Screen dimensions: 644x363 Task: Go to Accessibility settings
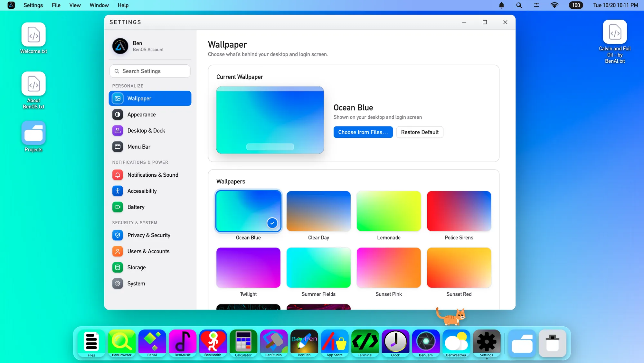click(x=150, y=191)
